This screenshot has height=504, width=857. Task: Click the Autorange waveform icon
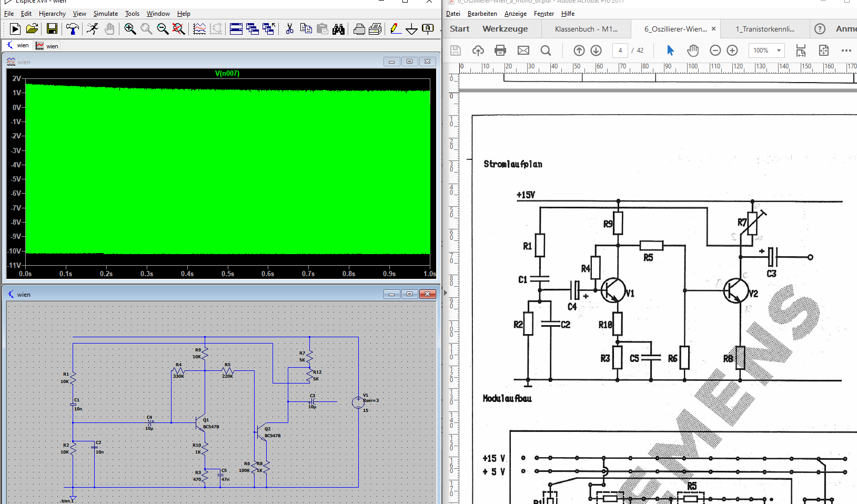coord(199,29)
